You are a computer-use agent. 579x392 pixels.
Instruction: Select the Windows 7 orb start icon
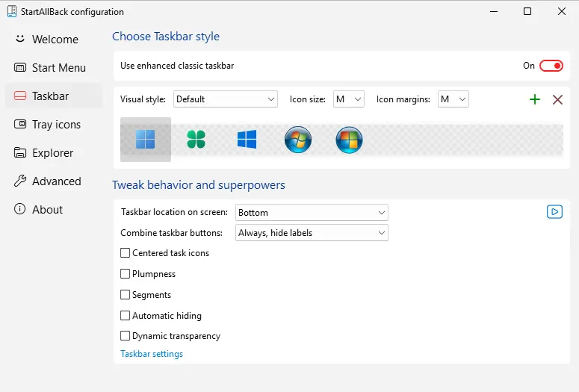[298, 140]
